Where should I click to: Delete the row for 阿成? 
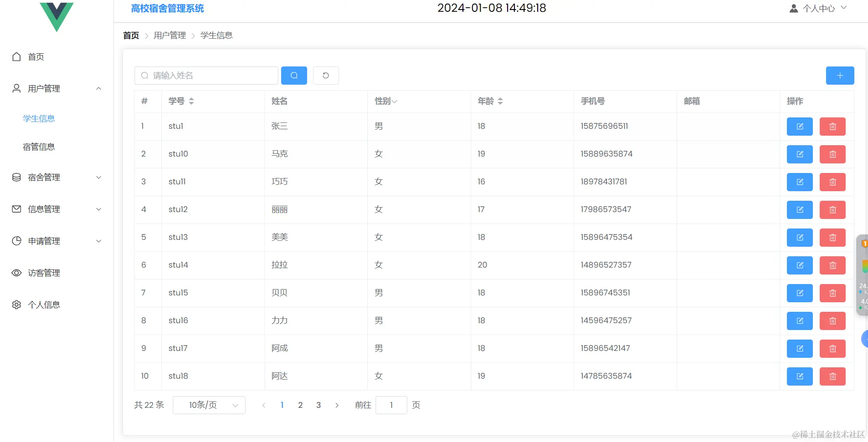click(x=832, y=349)
